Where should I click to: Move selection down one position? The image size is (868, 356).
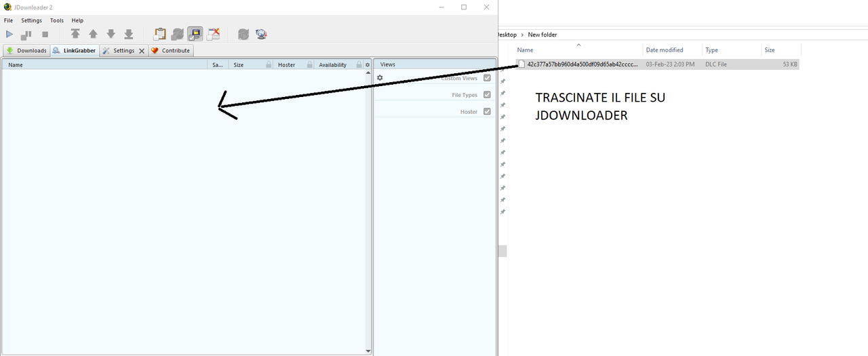coord(111,34)
